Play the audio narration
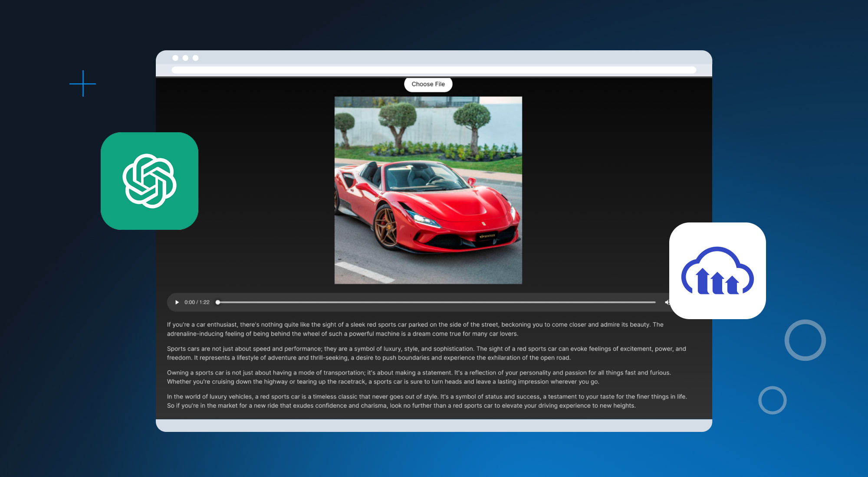Screen dimensions: 868x477 pyautogui.click(x=177, y=302)
